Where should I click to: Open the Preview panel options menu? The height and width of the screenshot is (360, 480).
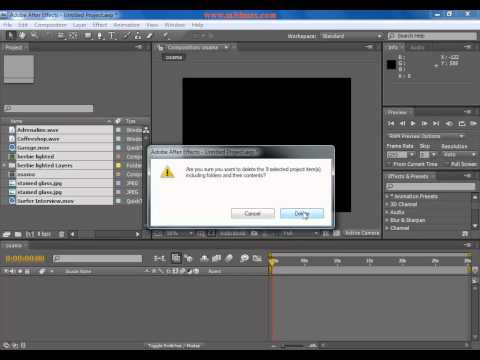pos(468,112)
